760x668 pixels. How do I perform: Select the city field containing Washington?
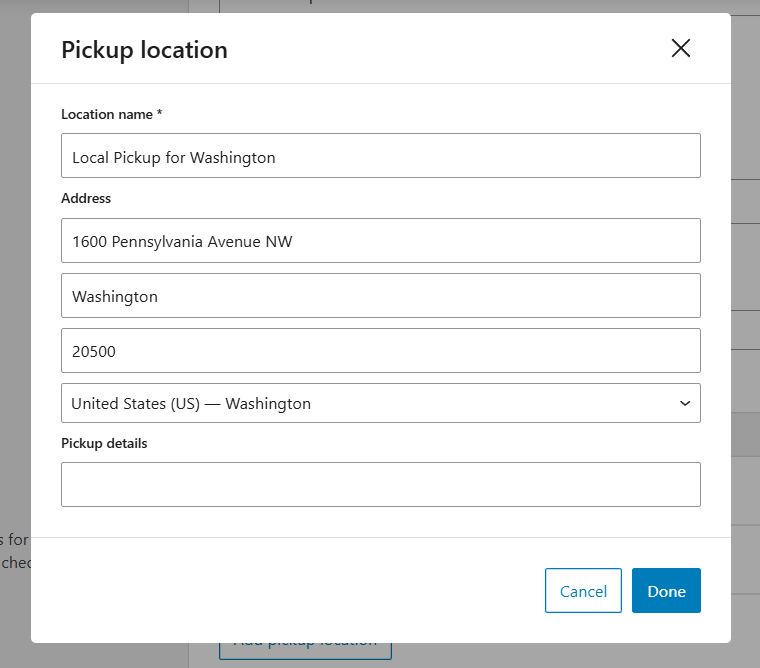point(380,296)
